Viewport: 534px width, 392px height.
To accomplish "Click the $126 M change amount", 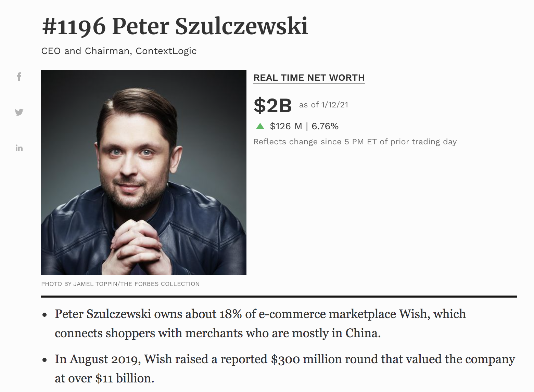I will pyautogui.click(x=286, y=126).
